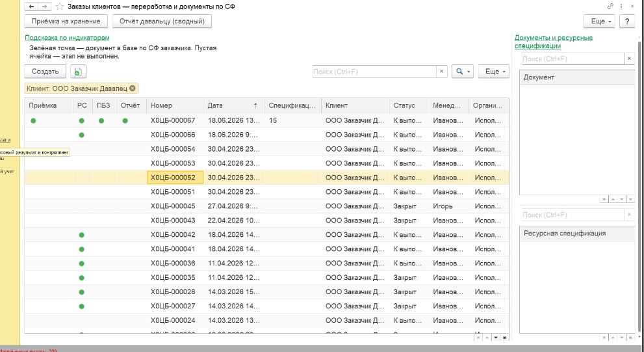Select order Х0ЦБ-000028
This screenshot has height=352, width=644.
[x=173, y=292]
